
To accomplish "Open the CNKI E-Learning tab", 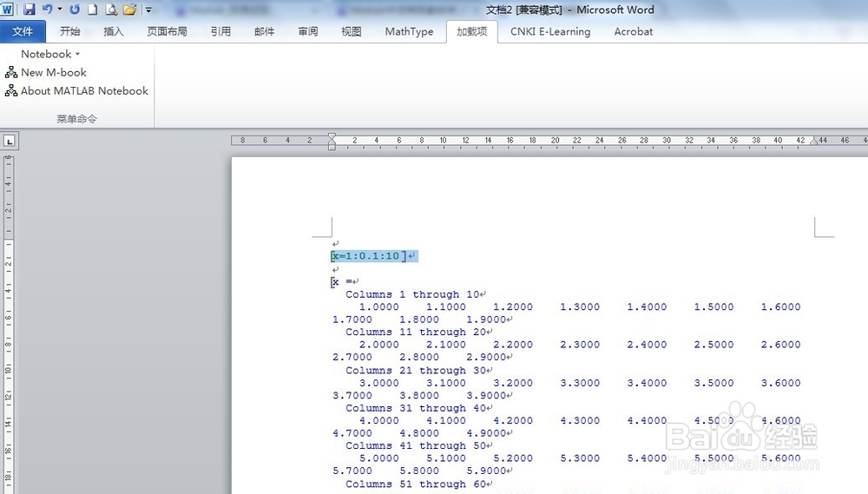I will [x=550, y=31].
